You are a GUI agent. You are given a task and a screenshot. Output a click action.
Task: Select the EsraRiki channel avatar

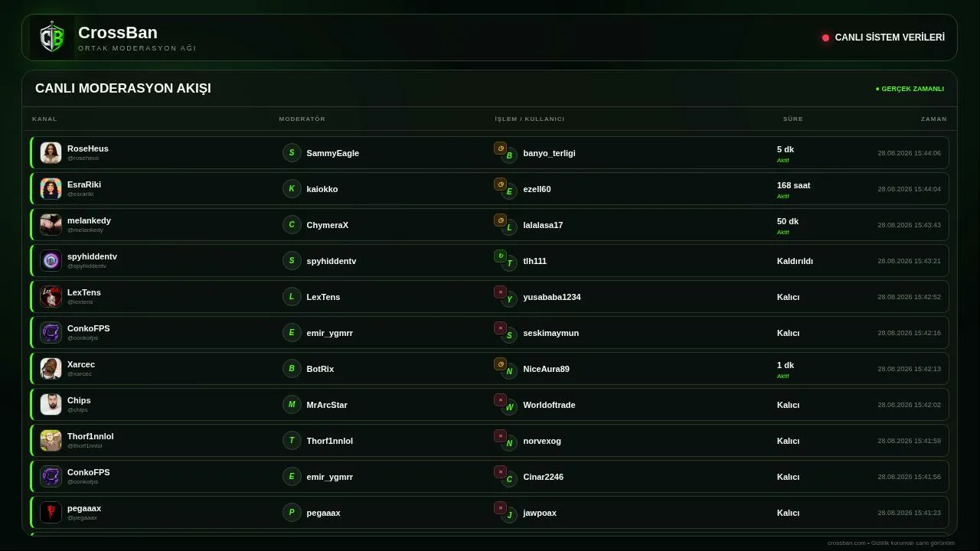tap(51, 189)
